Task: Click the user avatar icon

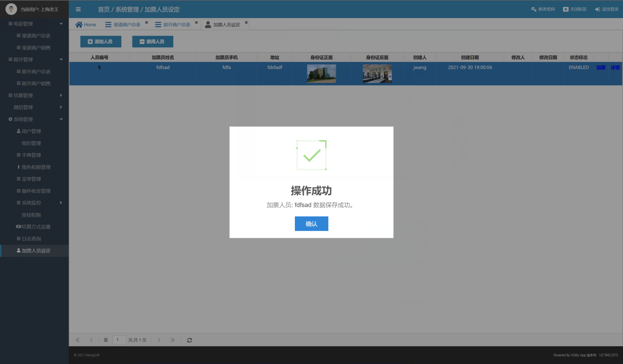Action: coord(11,9)
